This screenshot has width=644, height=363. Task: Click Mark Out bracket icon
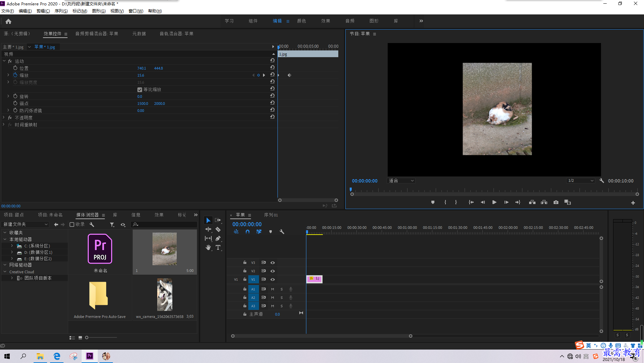pyautogui.click(x=456, y=202)
